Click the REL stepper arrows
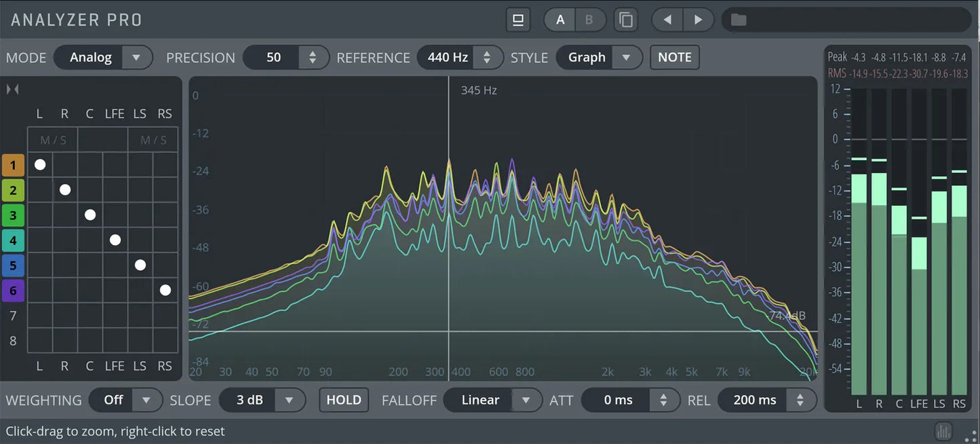 800,400
